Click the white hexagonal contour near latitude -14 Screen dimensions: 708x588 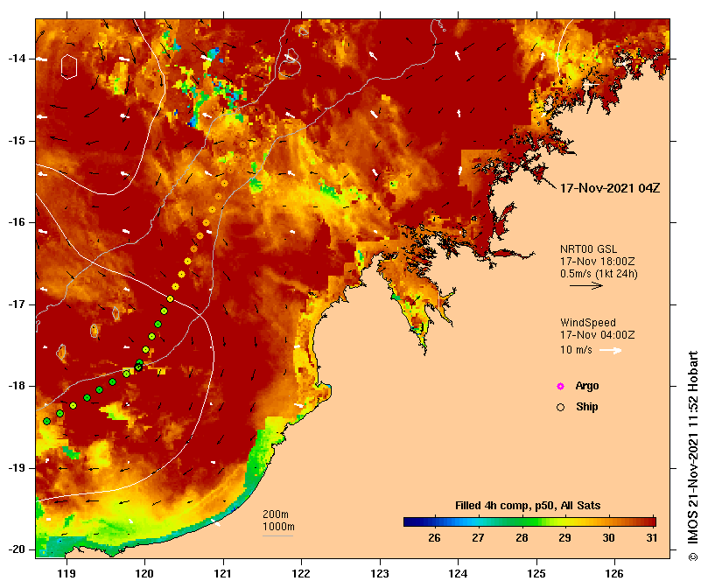(69, 66)
